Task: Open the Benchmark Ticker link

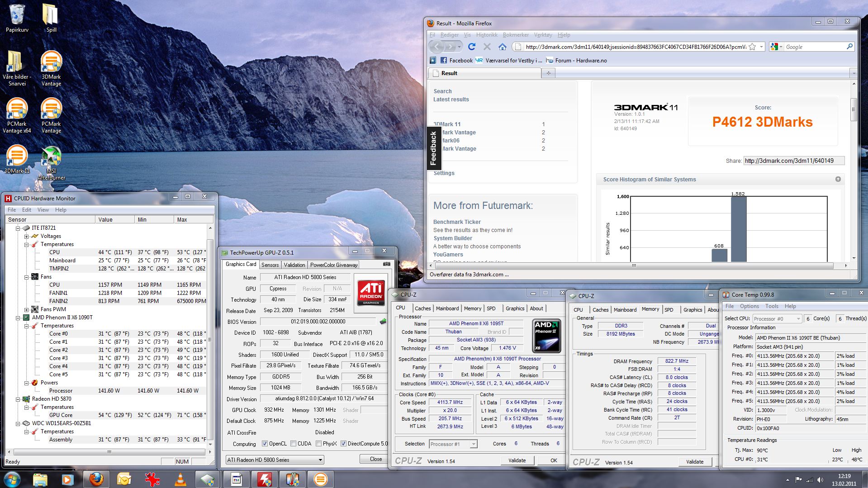Action: 457,222
